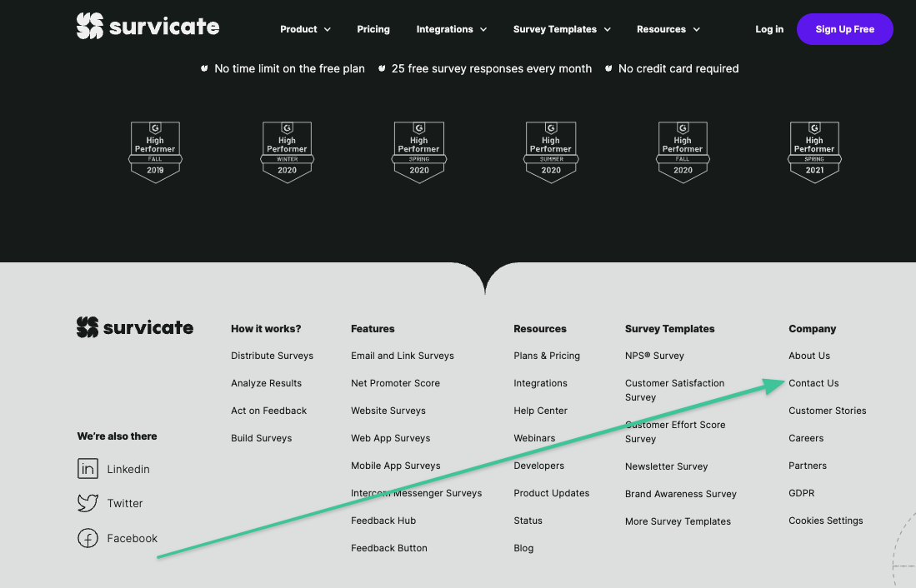
Task: Open the Blog link
Action: click(x=523, y=548)
